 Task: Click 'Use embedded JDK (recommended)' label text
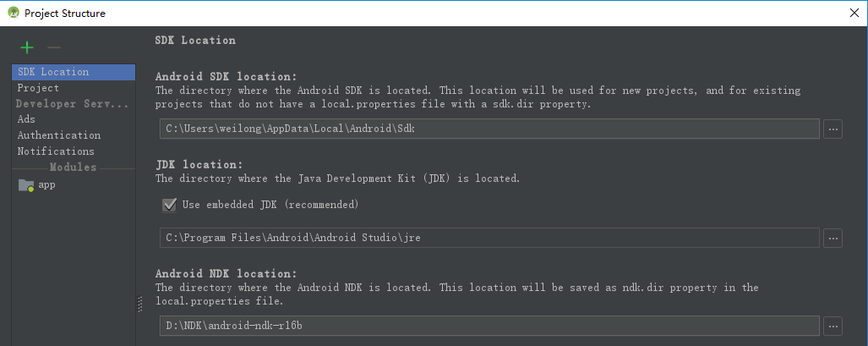click(x=270, y=205)
